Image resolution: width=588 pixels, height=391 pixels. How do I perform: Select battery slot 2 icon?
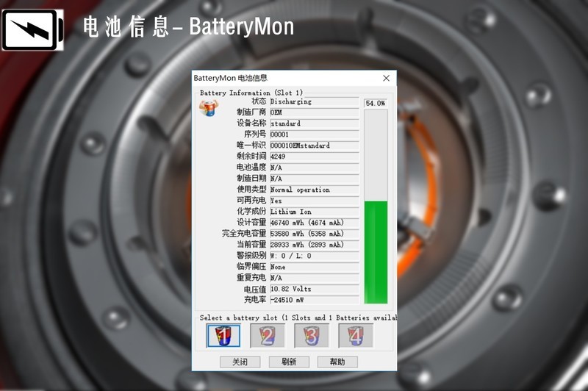click(x=268, y=336)
